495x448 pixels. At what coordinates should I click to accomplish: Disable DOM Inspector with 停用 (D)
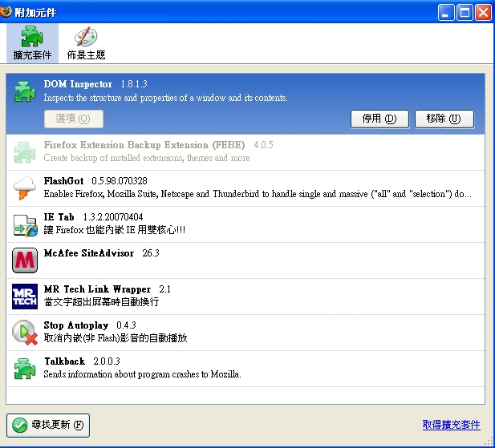[x=379, y=119]
